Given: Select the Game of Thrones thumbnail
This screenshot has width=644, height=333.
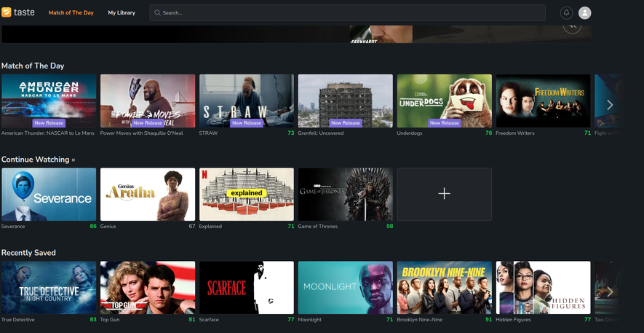Looking at the screenshot, I should (345, 194).
